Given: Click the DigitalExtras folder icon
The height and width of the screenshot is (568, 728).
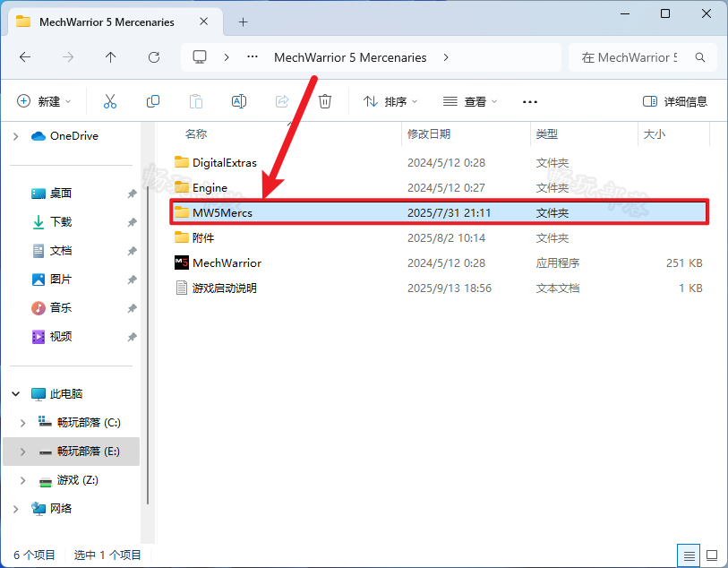Looking at the screenshot, I should (x=182, y=162).
